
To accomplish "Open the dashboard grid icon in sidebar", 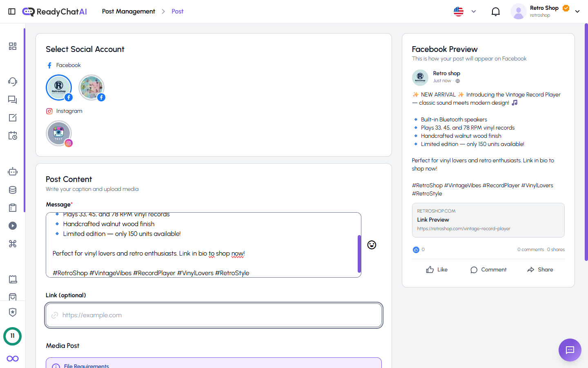I will click(13, 46).
